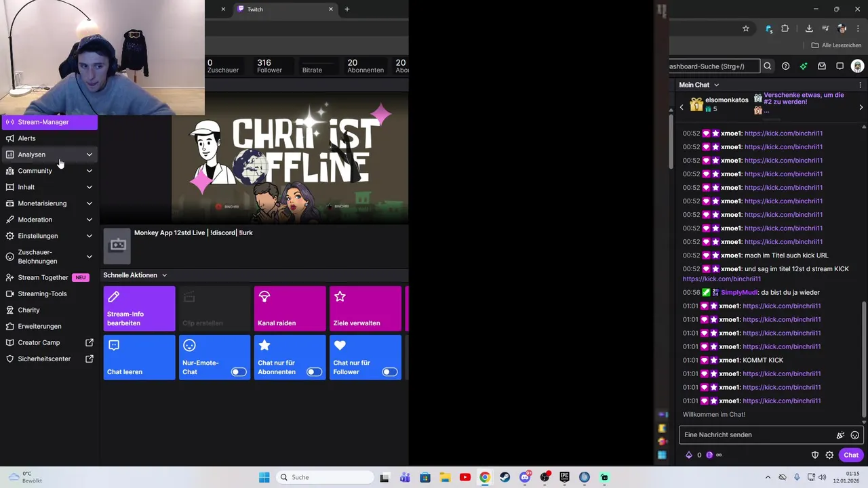The width and height of the screenshot is (868, 488).
Task: Open Erweiterungen in the sidebar
Action: coord(49,326)
